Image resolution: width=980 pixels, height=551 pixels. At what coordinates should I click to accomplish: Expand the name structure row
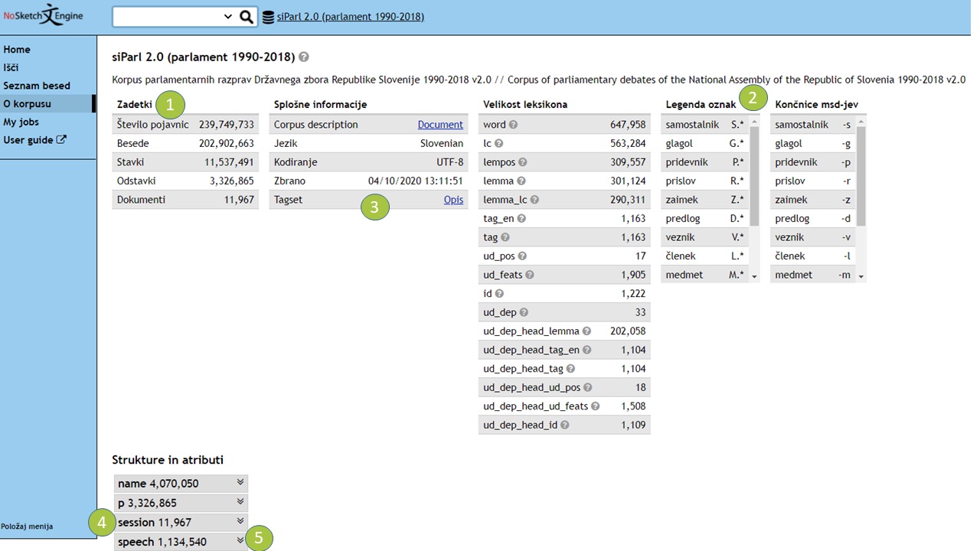pos(240,483)
